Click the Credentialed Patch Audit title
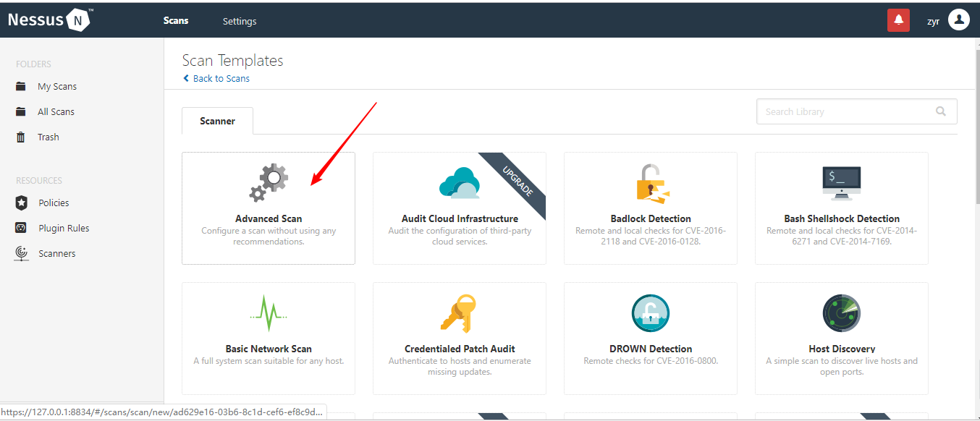 click(x=460, y=349)
